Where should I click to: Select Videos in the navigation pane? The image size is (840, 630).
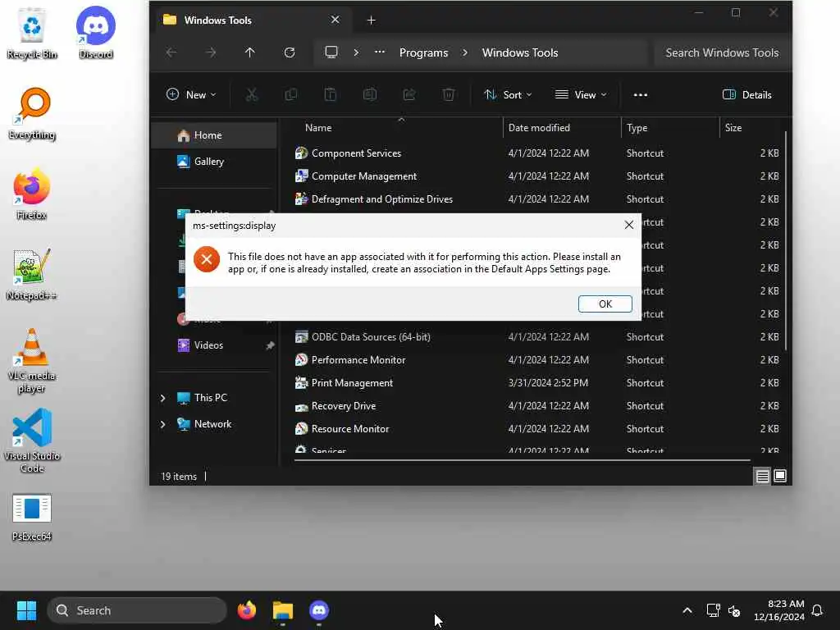click(215, 345)
